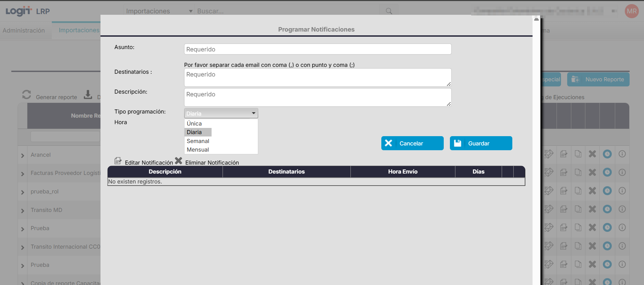Focus the Asunto input field
This screenshot has width=644, height=285.
[317, 49]
